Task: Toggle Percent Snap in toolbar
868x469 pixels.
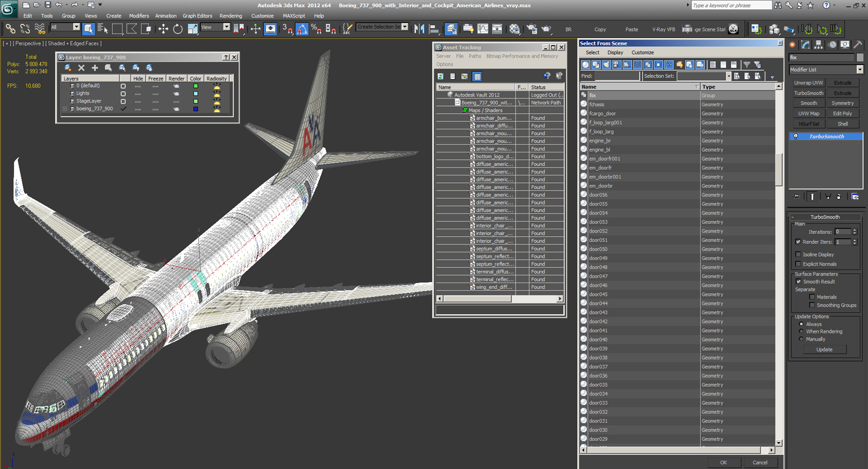Action: click(x=316, y=29)
